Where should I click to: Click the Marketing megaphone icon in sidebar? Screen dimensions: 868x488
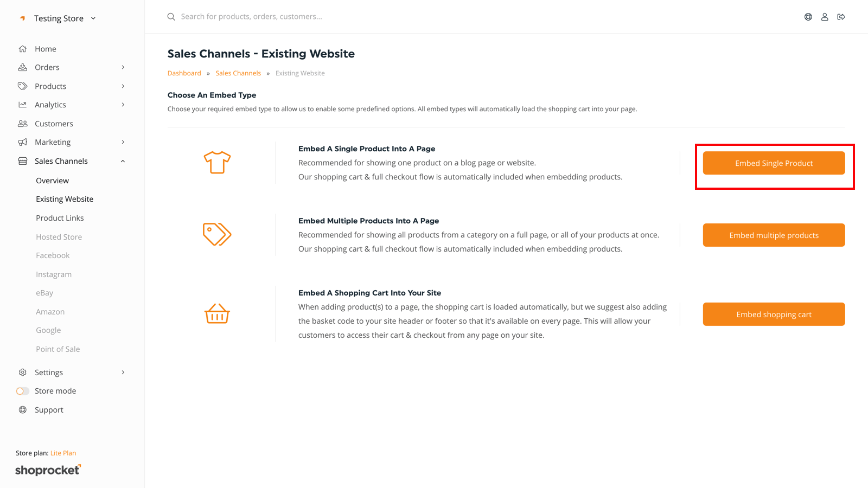point(22,142)
